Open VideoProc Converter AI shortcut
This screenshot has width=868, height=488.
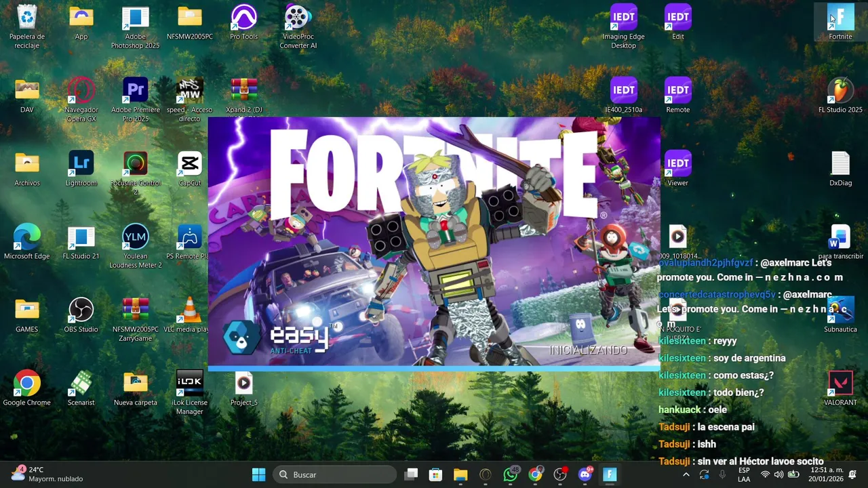(x=298, y=26)
